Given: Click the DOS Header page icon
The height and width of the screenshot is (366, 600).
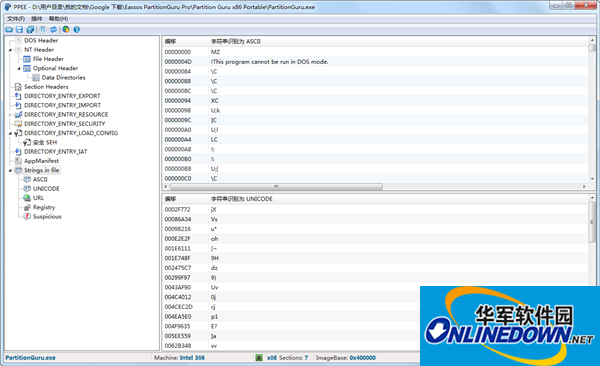Looking at the screenshot, I should [x=18, y=40].
